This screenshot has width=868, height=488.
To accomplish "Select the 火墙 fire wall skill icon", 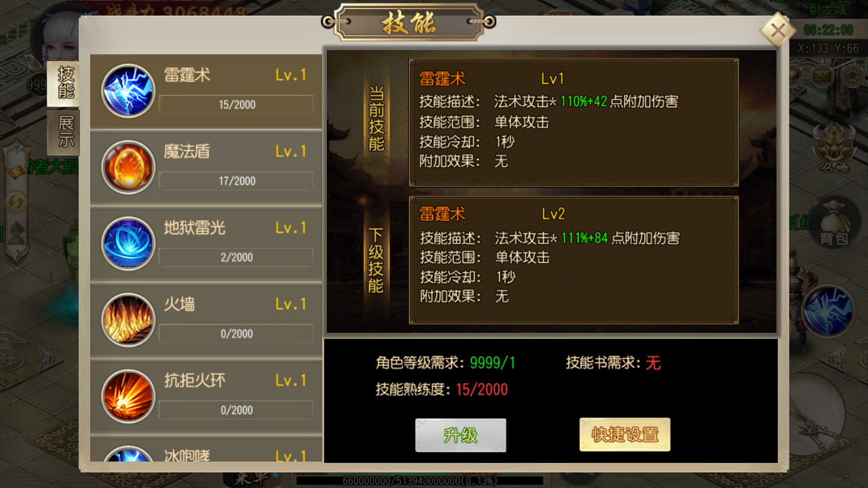I will tap(128, 321).
